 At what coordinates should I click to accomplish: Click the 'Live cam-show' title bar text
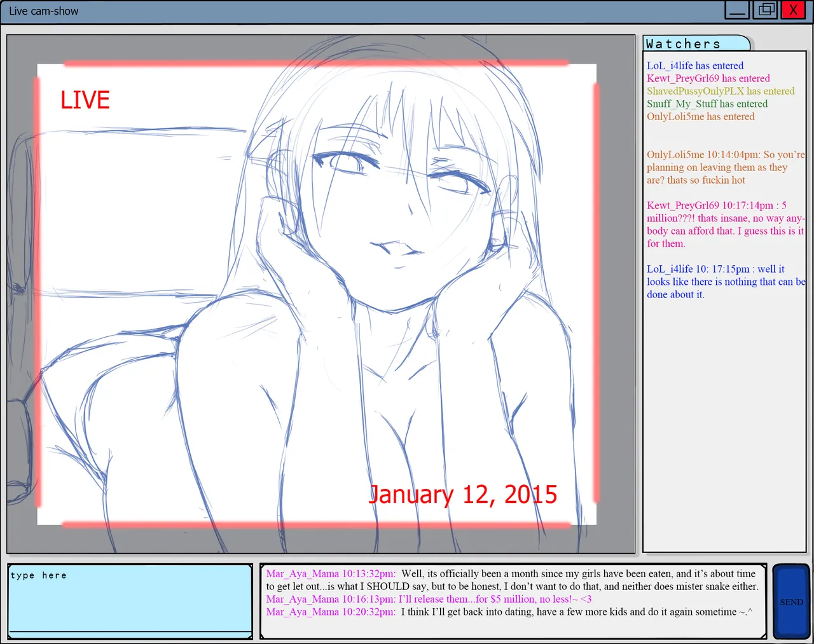click(x=44, y=11)
